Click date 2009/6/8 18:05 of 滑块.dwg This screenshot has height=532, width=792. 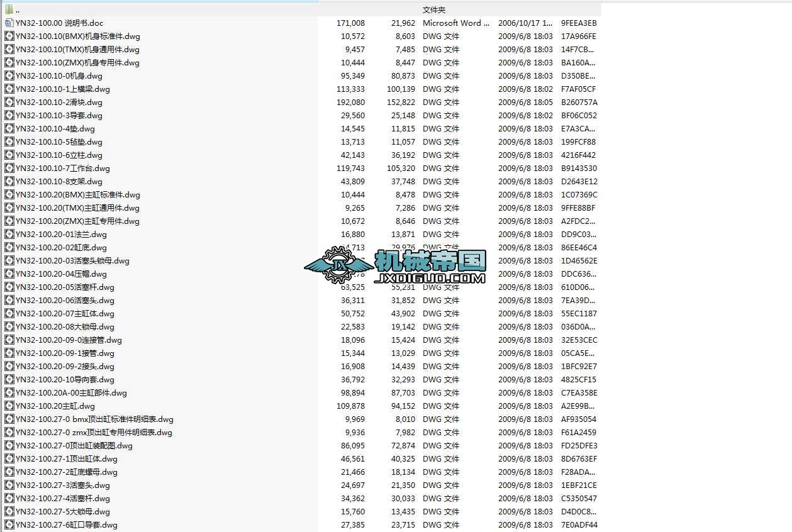click(526, 102)
